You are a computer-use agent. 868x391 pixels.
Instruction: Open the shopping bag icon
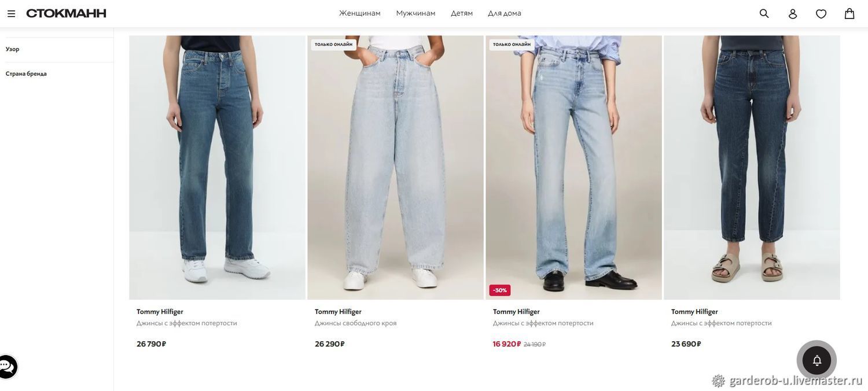(x=849, y=13)
